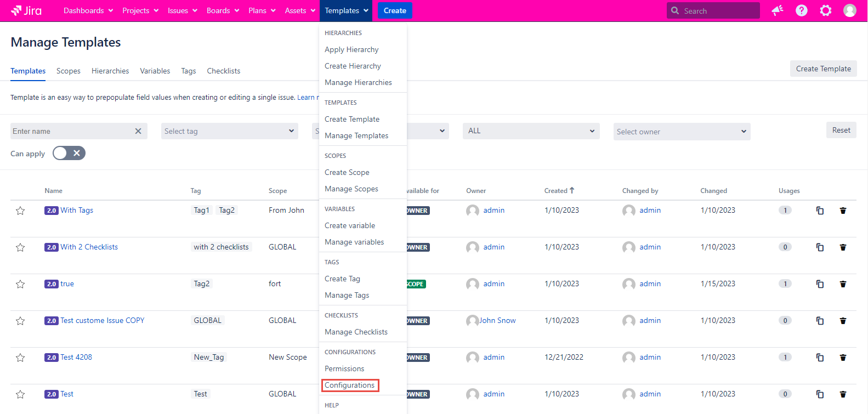The height and width of the screenshot is (414, 868).
Task: Expand the Select owner dropdown
Action: click(682, 132)
